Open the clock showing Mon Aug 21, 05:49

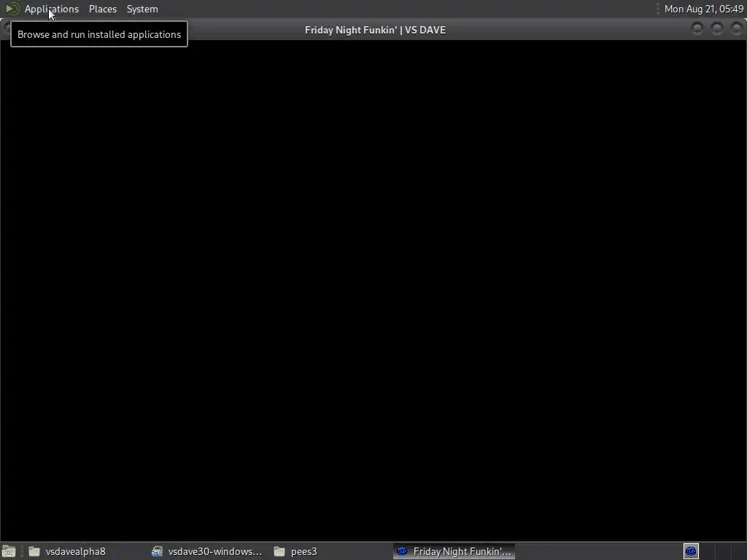pos(704,9)
